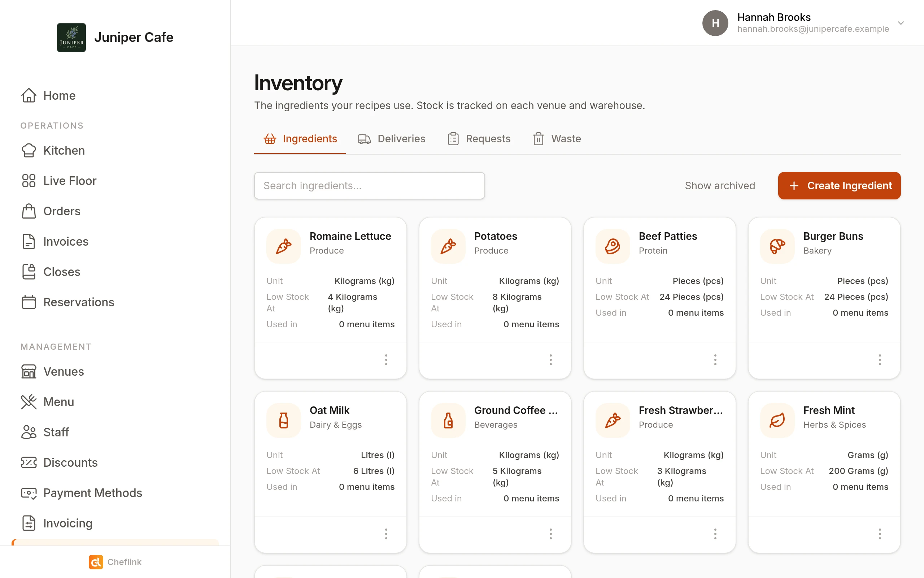Click the Potatoes card title

[495, 236]
